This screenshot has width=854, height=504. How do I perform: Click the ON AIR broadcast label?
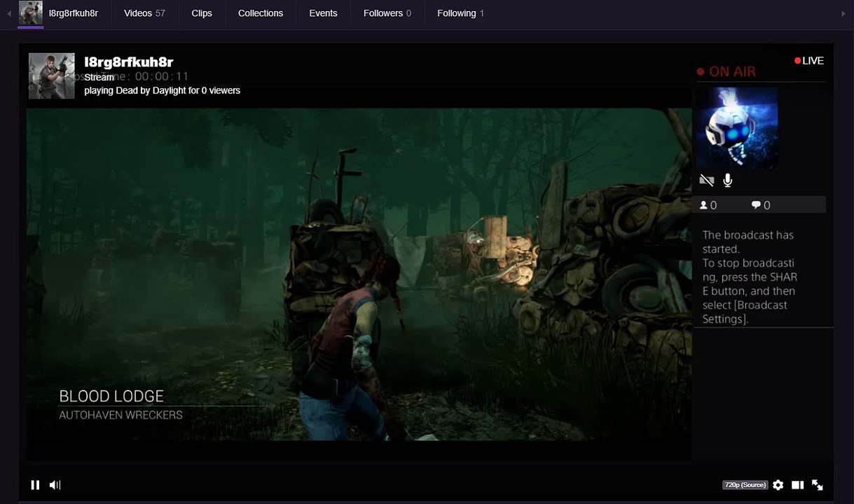coord(726,71)
